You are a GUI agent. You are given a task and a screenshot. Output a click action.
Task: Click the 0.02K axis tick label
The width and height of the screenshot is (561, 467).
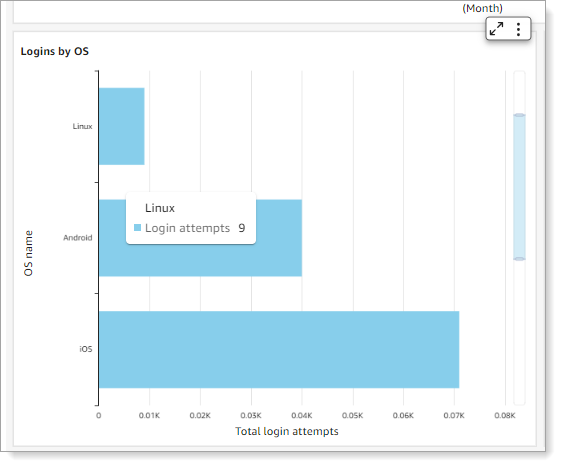(x=200, y=415)
